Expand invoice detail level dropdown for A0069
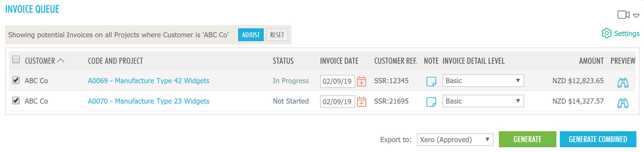 [x=483, y=81]
